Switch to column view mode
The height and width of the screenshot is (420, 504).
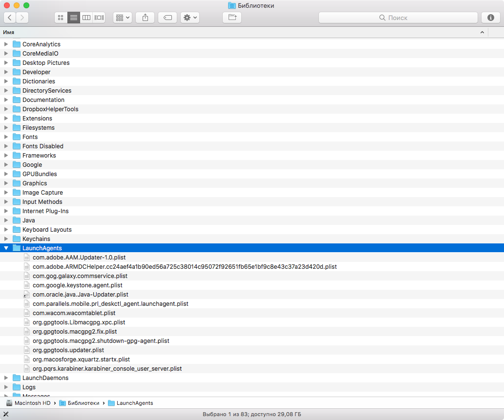(x=86, y=18)
